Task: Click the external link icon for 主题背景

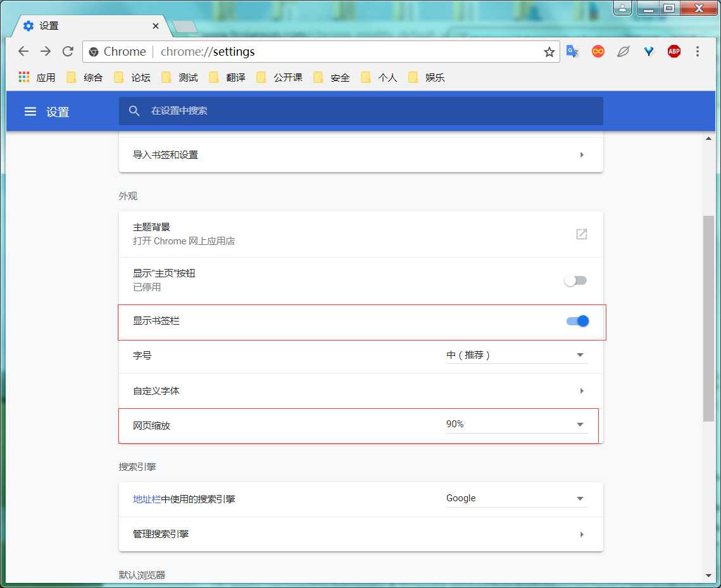Action: 582,234
